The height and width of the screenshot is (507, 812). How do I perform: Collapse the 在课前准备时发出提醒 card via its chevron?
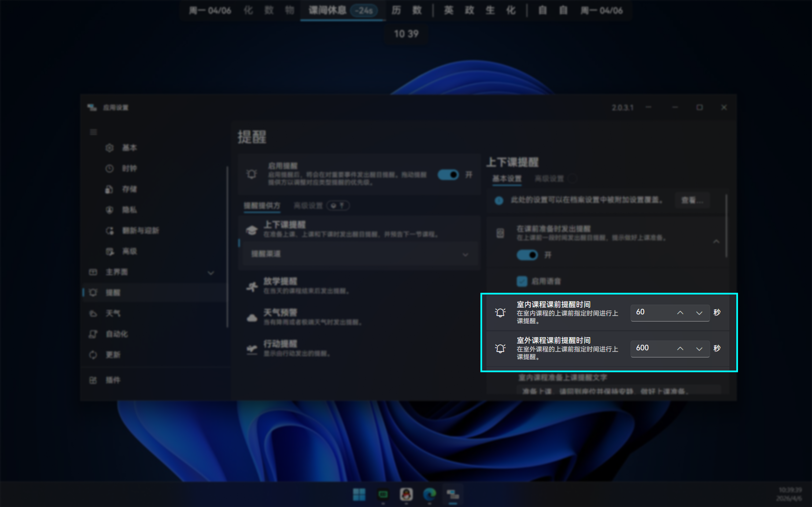tap(716, 241)
